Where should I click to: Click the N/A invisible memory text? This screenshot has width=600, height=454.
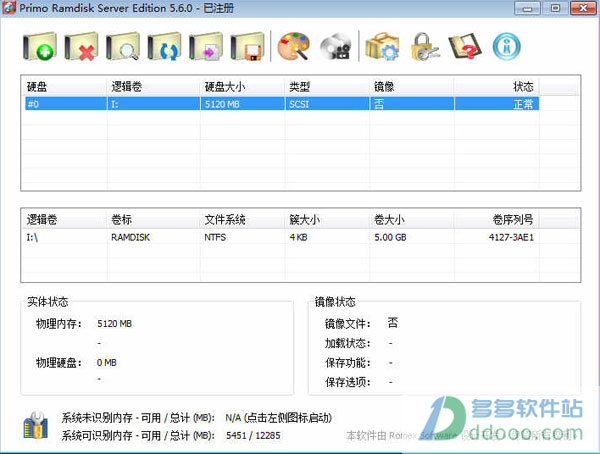pyautogui.click(x=279, y=418)
